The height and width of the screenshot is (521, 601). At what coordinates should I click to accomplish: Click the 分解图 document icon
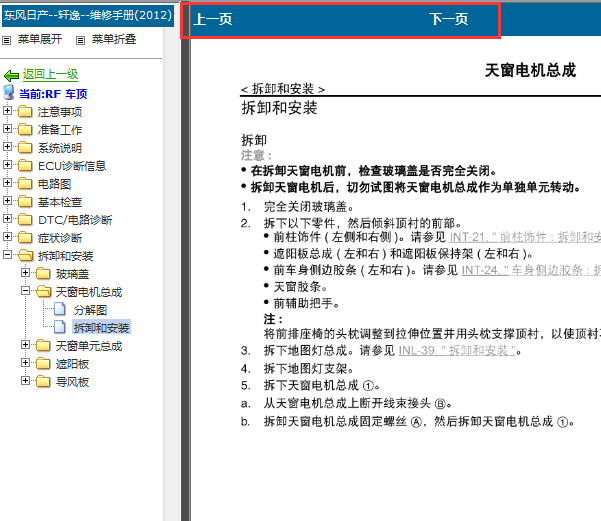point(60,309)
